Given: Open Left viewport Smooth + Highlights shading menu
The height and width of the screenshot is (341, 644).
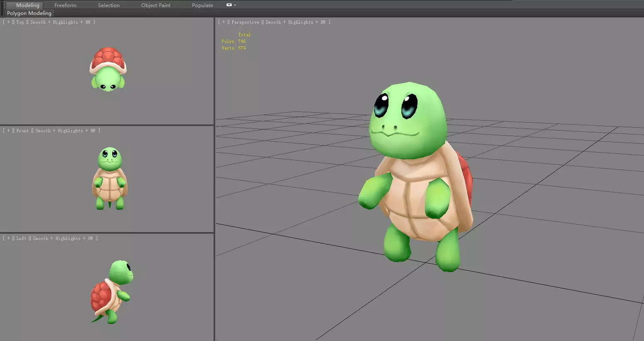Looking at the screenshot, I should [63, 238].
